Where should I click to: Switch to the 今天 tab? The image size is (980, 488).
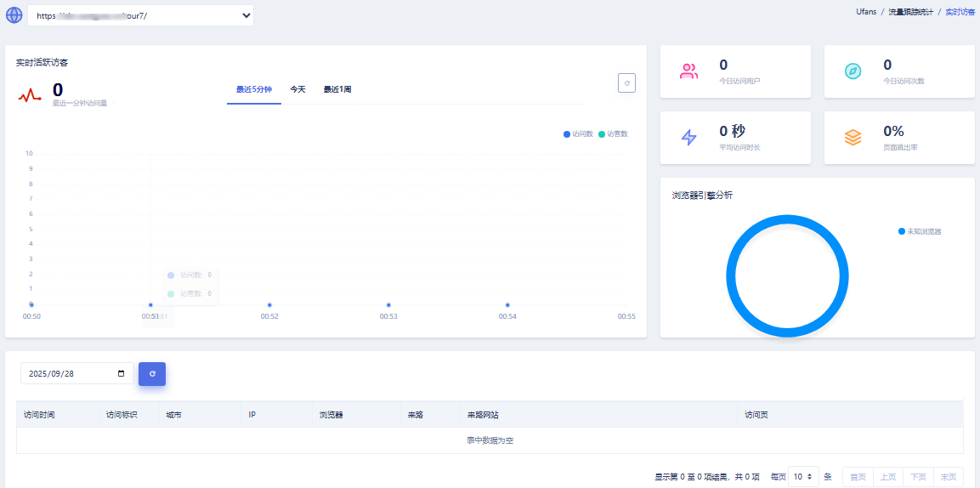pyautogui.click(x=297, y=89)
